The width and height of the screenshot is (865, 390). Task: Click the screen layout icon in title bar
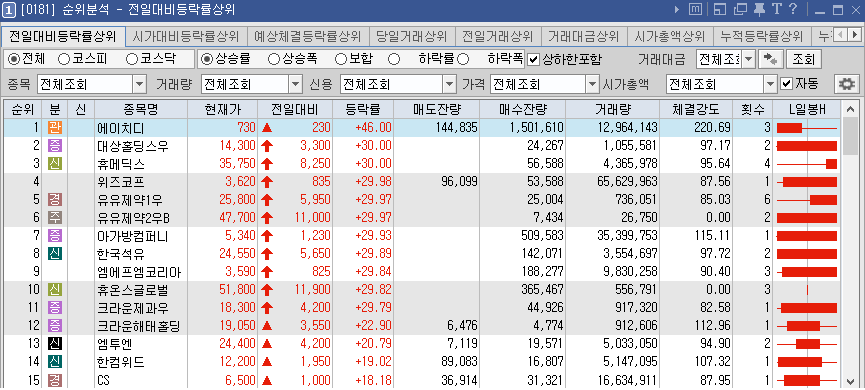pos(719,9)
